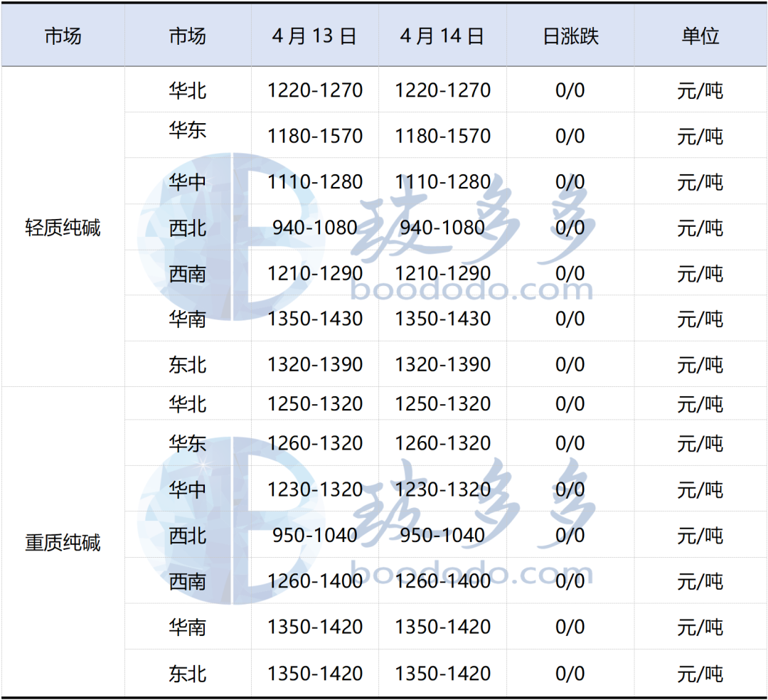Click the 重质纯碱 category cell

(x=63, y=543)
